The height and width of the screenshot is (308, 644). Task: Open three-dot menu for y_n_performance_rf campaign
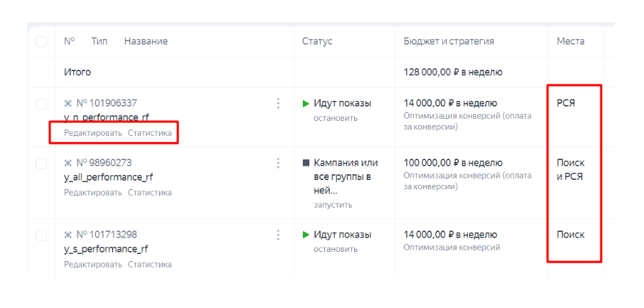278,104
